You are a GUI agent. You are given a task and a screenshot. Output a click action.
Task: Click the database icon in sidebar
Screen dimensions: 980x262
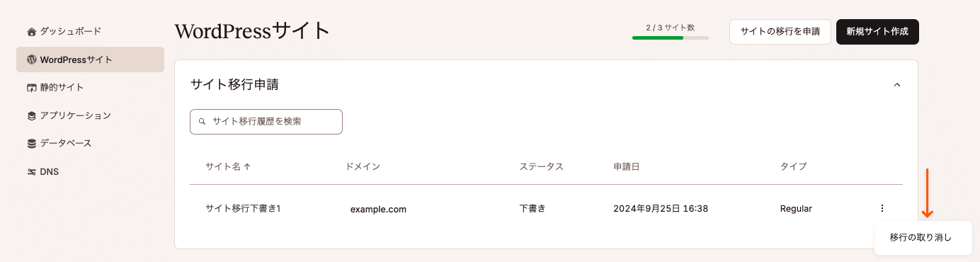coord(31,144)
